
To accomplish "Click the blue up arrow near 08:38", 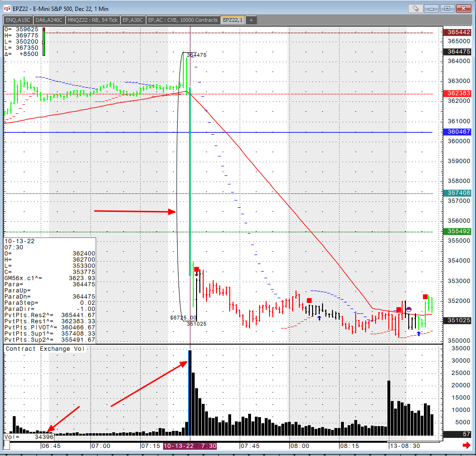I will pos(419,334).
